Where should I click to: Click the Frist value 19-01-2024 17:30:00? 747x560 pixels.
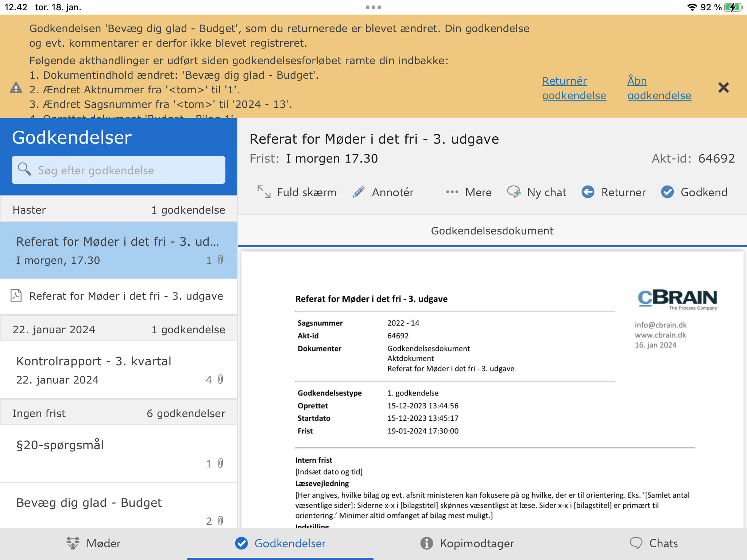click(423, 431)
